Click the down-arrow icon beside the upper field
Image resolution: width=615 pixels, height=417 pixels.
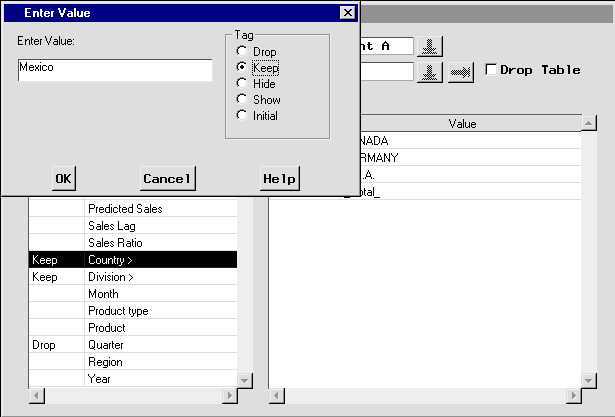click(x=429, y=47)
